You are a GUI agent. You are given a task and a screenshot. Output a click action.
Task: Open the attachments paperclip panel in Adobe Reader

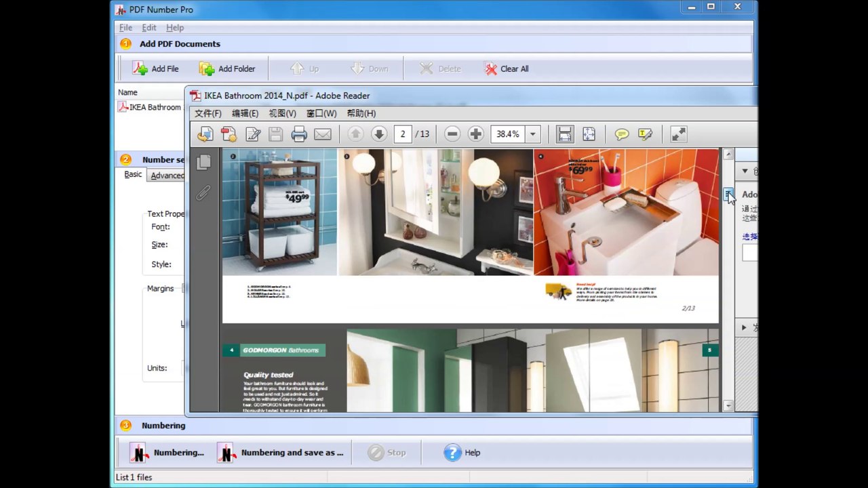[x=203, y=193]
